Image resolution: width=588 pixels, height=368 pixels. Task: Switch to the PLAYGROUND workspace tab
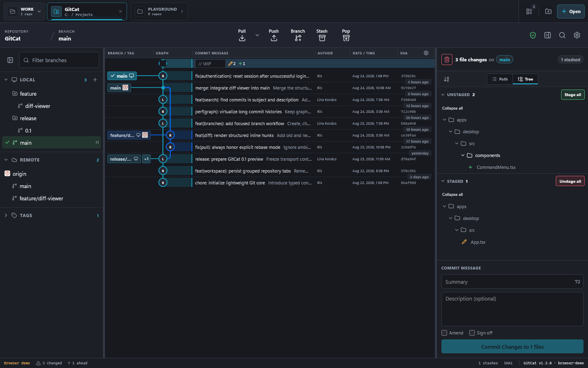tap(159, 11)
